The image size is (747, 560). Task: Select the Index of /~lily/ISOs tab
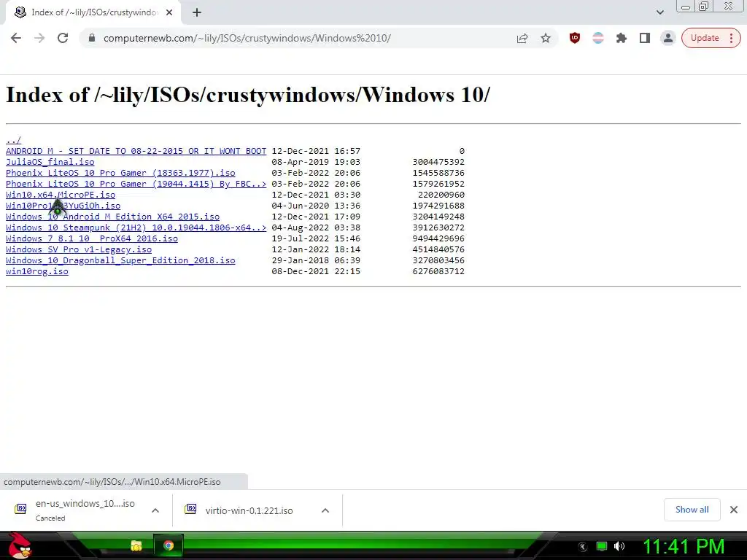[x=93, y=13]
